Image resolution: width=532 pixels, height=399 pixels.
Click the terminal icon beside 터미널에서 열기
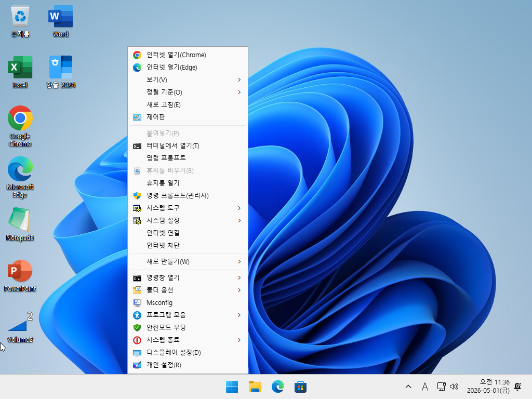click(137, 146)
